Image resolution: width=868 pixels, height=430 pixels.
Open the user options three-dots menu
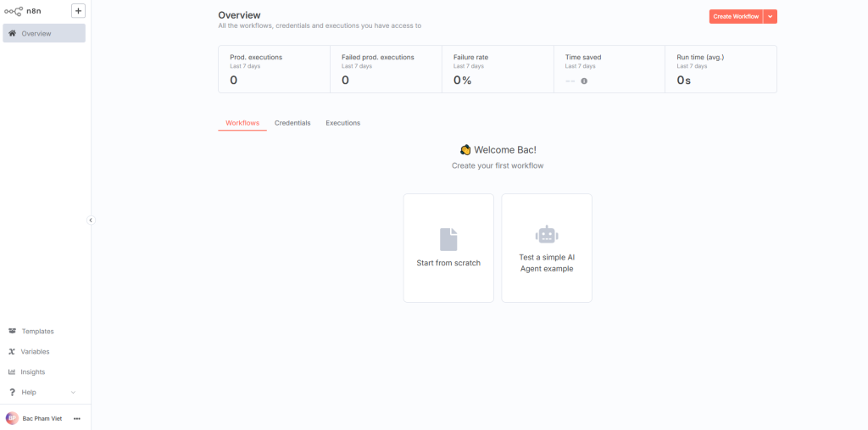click(x=77, y=418)
